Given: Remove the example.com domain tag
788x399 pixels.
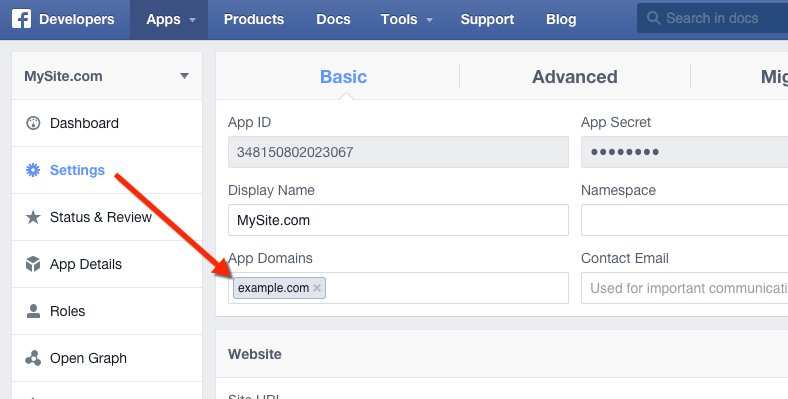Looking at the screenshot, I should click(317, 288).
